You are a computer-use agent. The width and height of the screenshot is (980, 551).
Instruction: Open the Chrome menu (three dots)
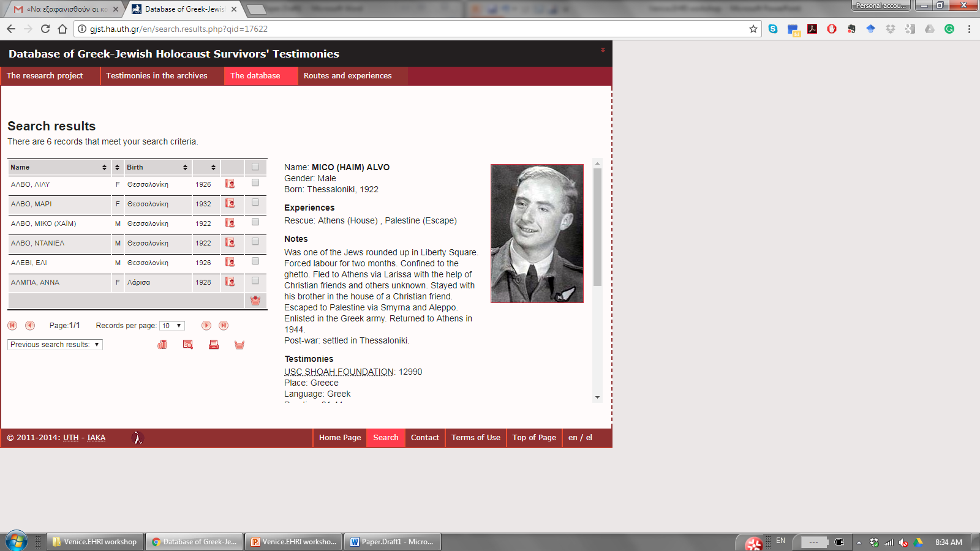(x=969, y=29)
